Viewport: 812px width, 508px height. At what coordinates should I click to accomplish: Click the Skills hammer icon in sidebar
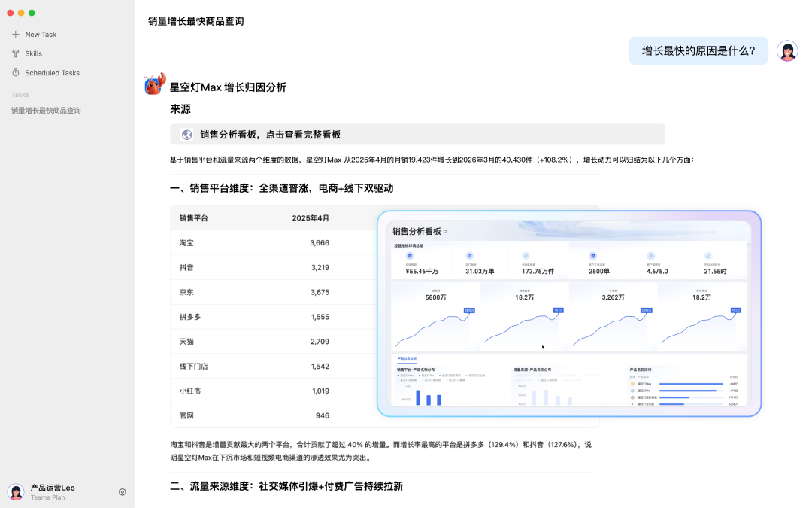coord(17,53)
